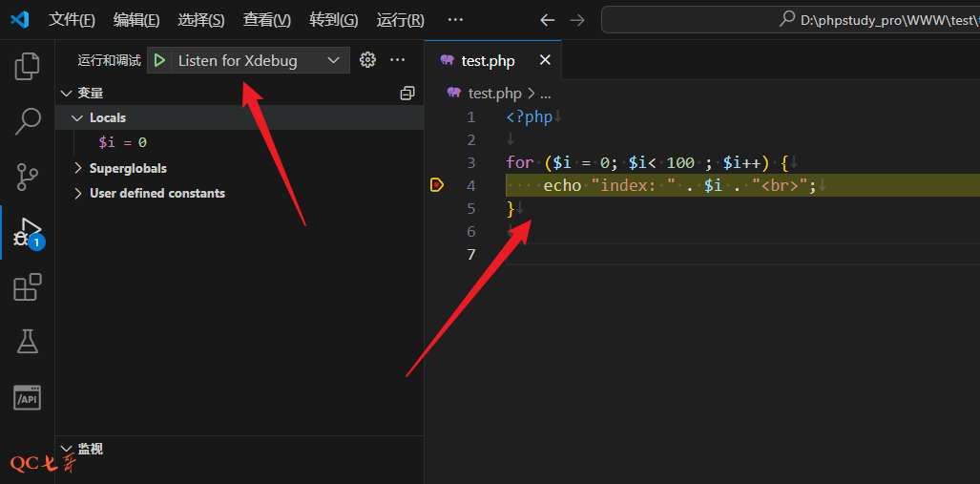This screenshot has width=980, height=484.
Task: Open the API panel icon
Action: 28,397
